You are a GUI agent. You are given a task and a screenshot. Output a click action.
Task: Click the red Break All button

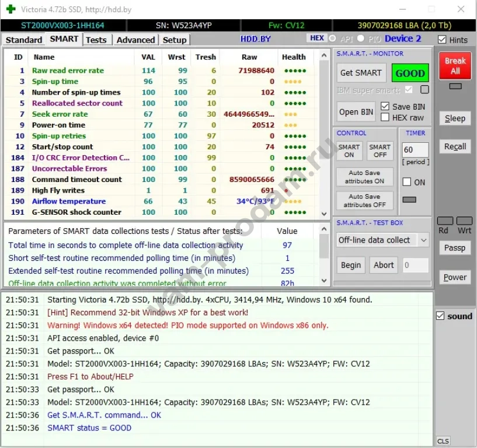pyautogui.click(x=455, y=66)
